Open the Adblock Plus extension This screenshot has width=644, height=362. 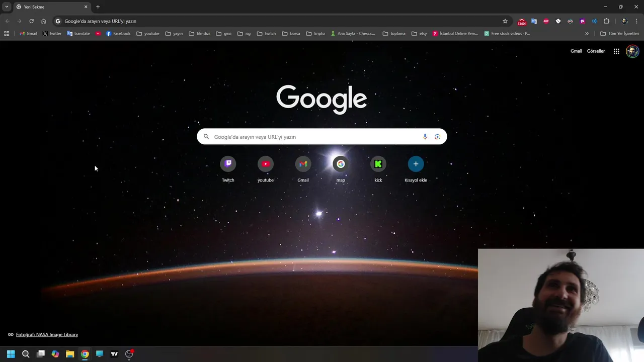[546, 21]
